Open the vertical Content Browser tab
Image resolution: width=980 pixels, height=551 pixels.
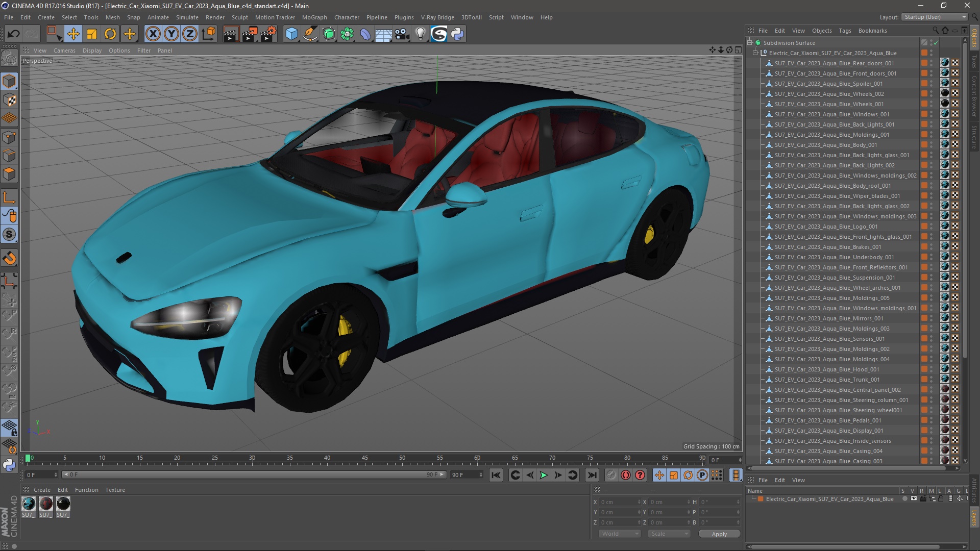(x=974, y=96)
